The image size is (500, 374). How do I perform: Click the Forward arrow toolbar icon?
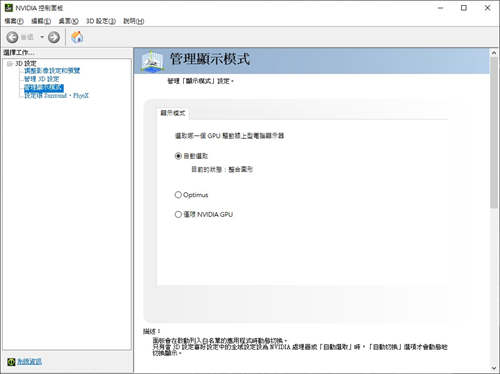tap(54, 37)
